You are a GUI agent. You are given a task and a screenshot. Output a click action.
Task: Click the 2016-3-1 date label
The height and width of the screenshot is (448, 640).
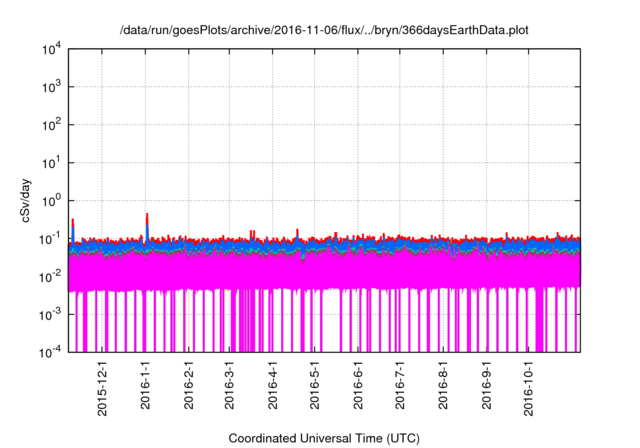pyautogui.click(x=229, y=385)
